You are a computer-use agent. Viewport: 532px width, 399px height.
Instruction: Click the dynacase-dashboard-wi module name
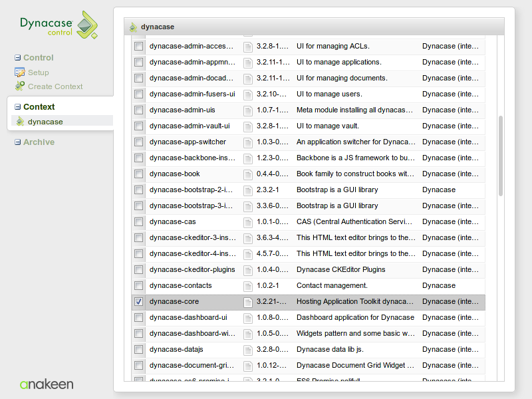[192, 333]
